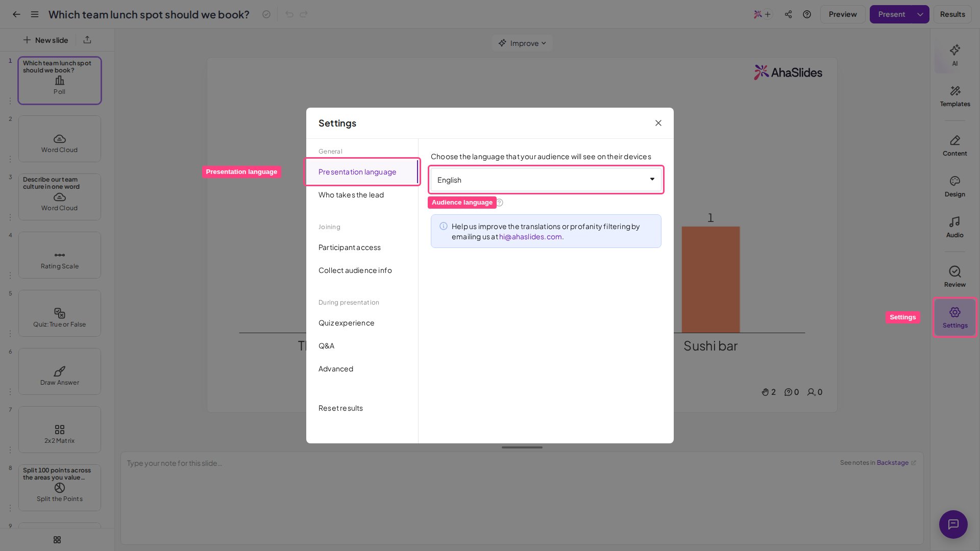Open the Results button
Image resolution: width=980 pixels, height=551 pixels.
click(952, 14)
